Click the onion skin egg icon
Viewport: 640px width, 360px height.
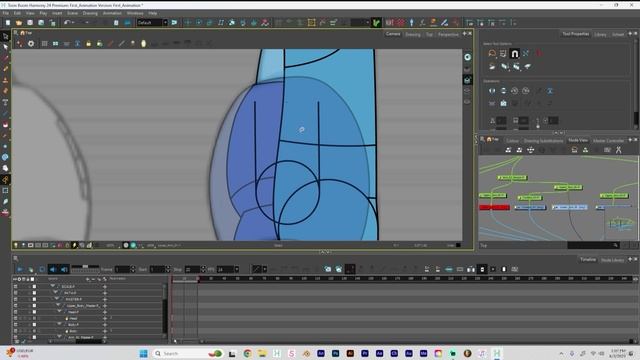pos(143,44)
